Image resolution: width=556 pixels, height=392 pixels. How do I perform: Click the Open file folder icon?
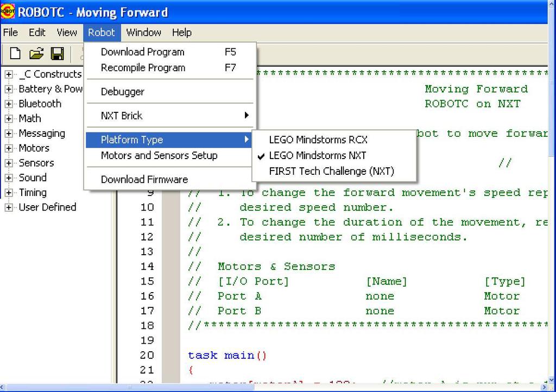pyautogui.click(x=36, y=54)
